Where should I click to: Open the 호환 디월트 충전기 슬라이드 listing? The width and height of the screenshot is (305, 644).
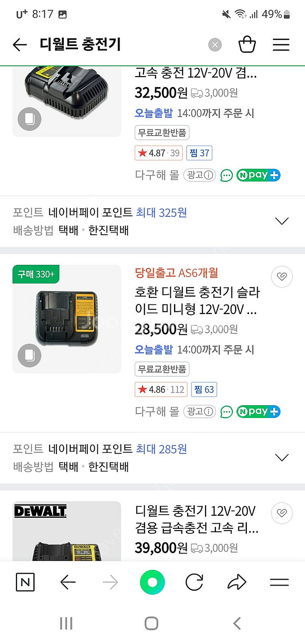pyautogui.click(x=197, y=301)
